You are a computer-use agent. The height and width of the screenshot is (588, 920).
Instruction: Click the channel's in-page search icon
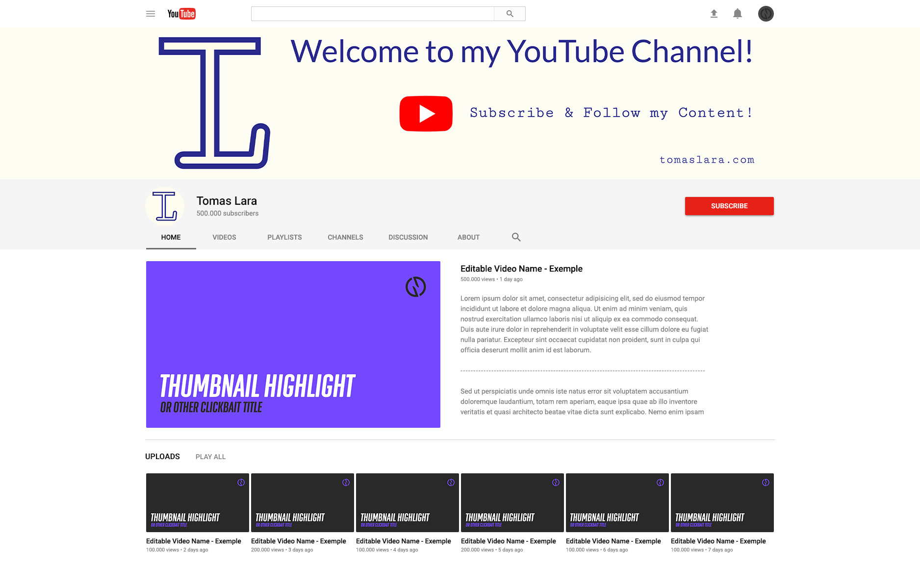pyautogui.click(x=516, y=237)
